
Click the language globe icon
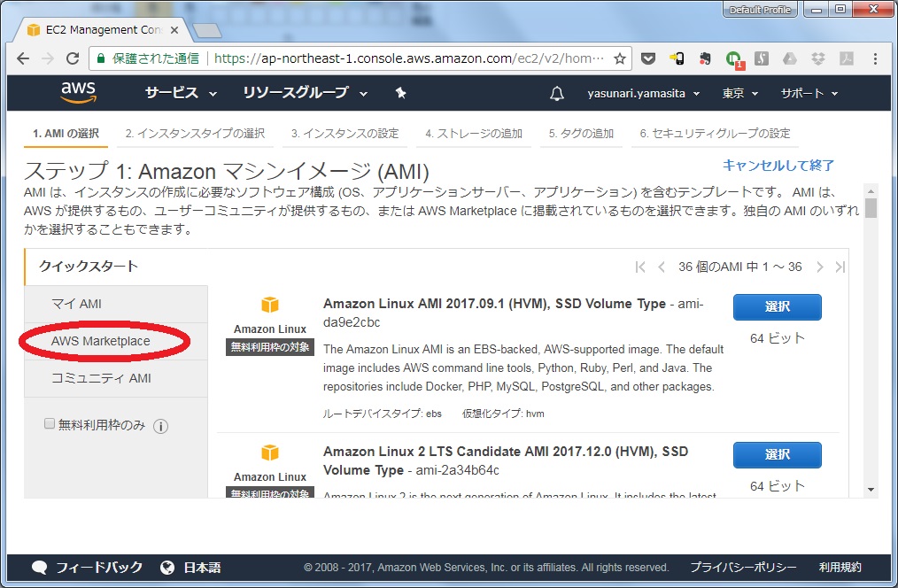[167, 568]
